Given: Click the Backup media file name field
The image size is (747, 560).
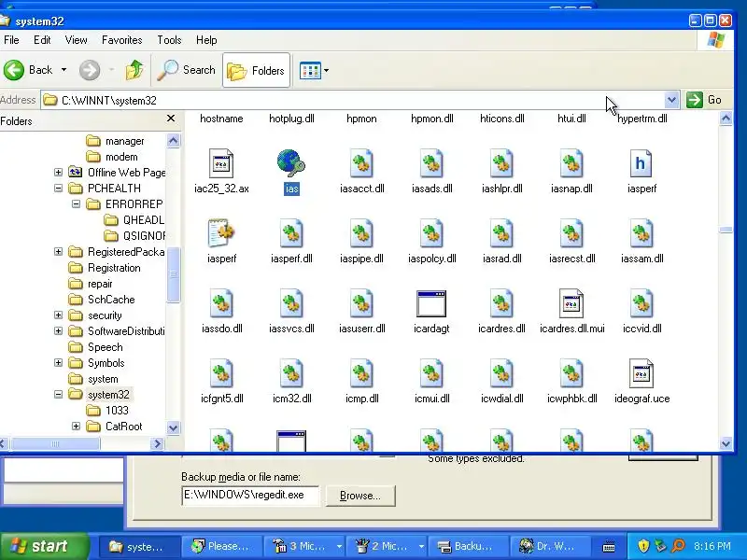Looking at the screenshot, I should tap(250, 496).
